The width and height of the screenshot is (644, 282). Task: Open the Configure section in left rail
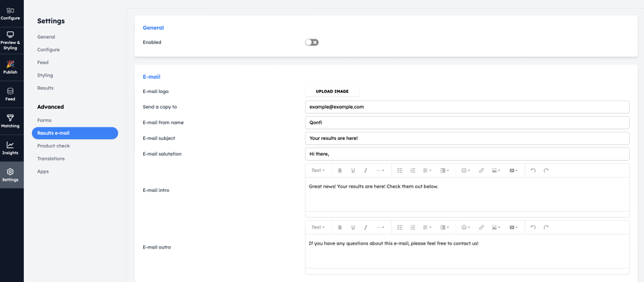pos(10,13)
